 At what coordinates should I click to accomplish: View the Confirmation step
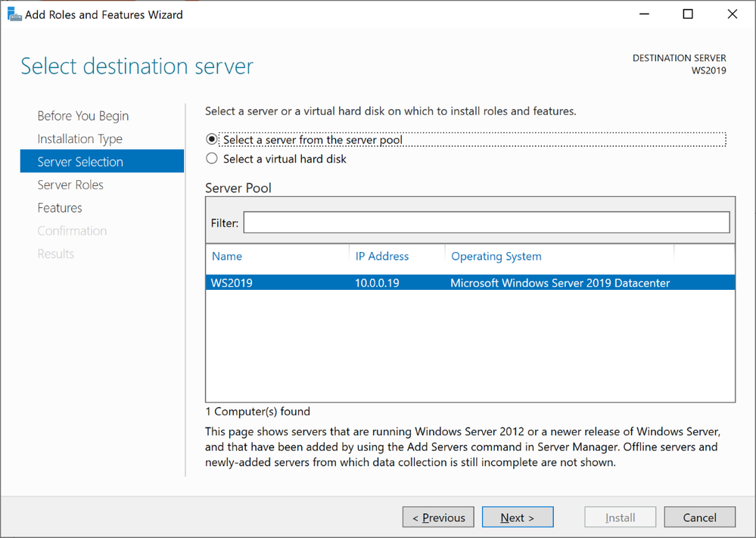coord(72,230)
